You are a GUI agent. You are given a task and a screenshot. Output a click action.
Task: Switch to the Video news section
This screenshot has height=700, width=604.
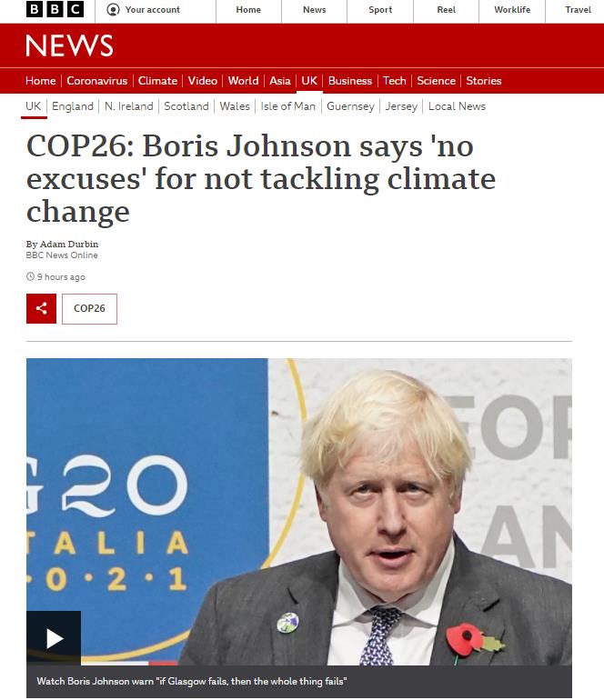click(202, 81)
